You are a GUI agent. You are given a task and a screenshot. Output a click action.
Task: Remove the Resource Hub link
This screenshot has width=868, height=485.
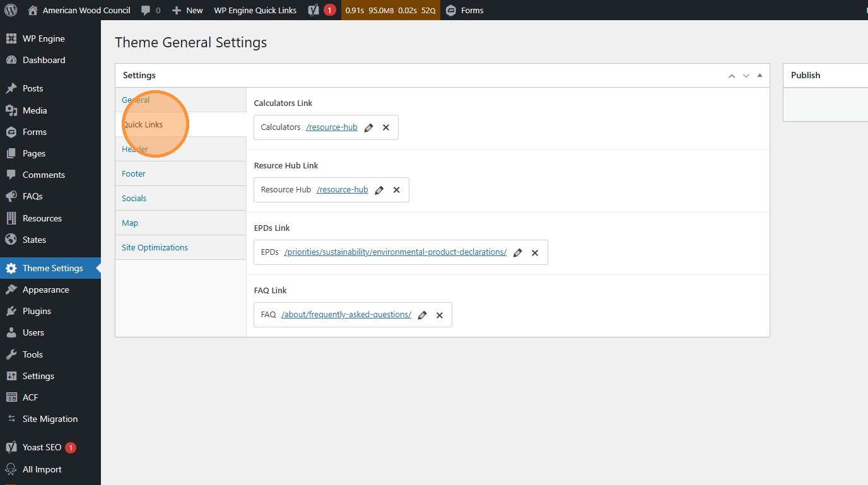click(x=397, y=190)
